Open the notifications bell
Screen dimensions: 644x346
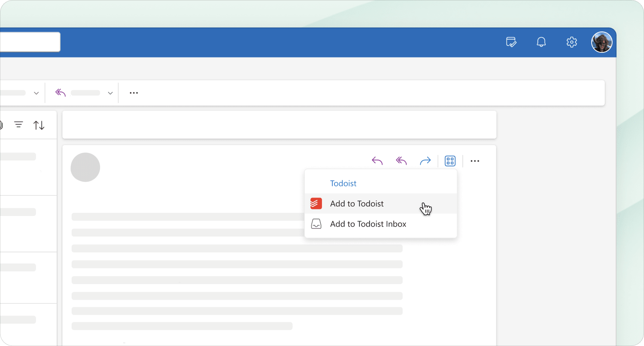coord(541,42)
